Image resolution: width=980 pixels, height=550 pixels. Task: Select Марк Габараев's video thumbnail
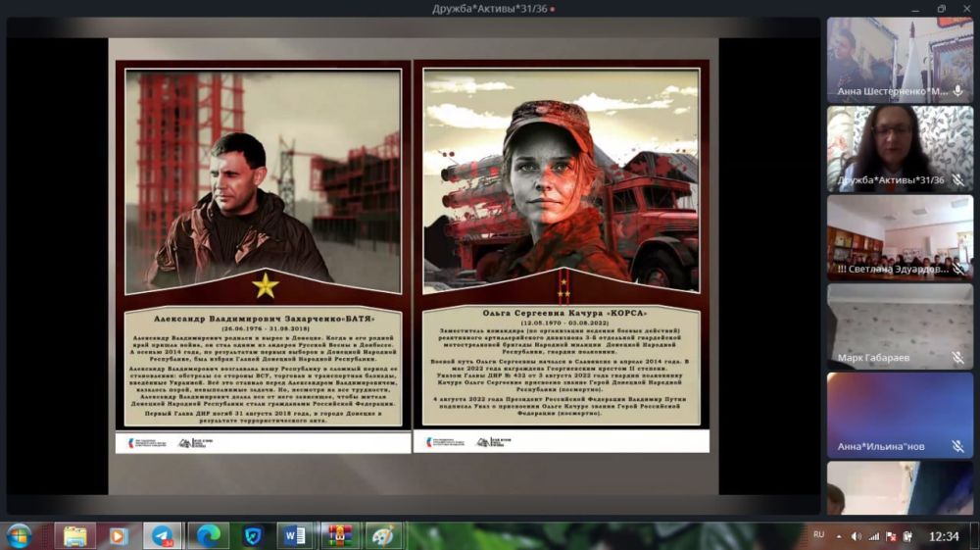[x=900, y=326]
